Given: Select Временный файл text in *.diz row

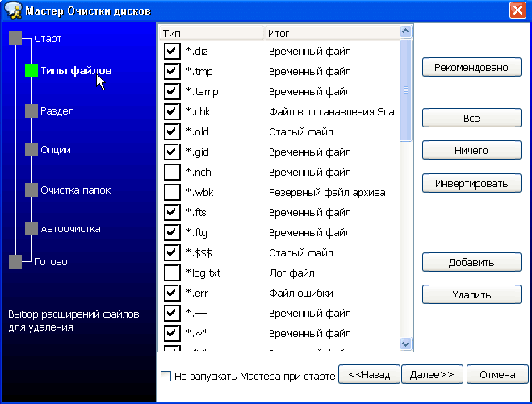Looking at the screenshot, I should [x=310, y=51].
